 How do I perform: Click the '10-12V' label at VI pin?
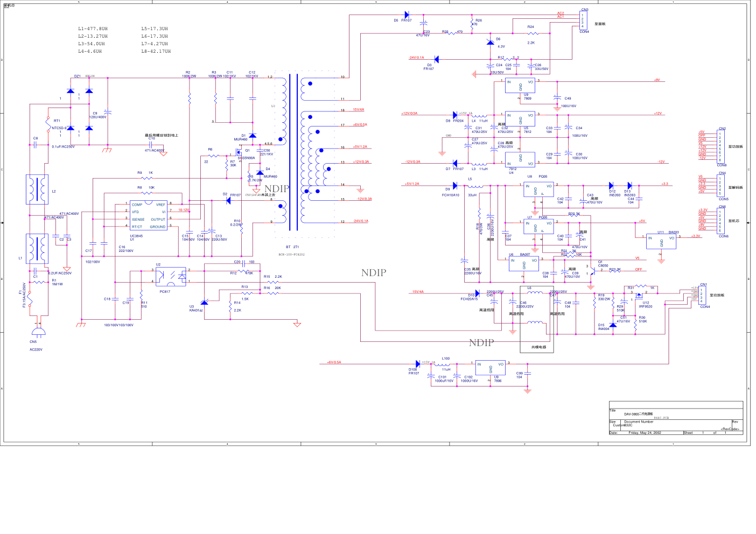tap(184, 210)
